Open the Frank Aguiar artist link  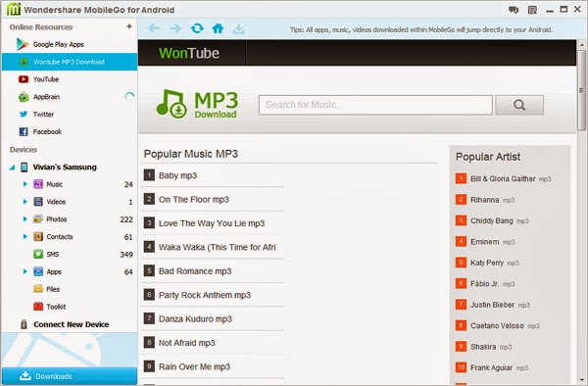tap(492, 367)
